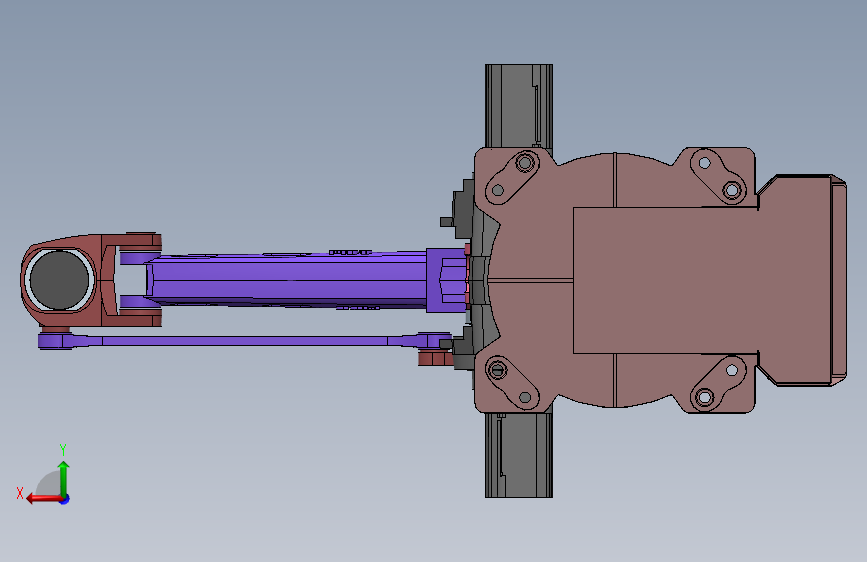Select the gray rail extending above the base
Screen dimensions: 867x562
519,106
